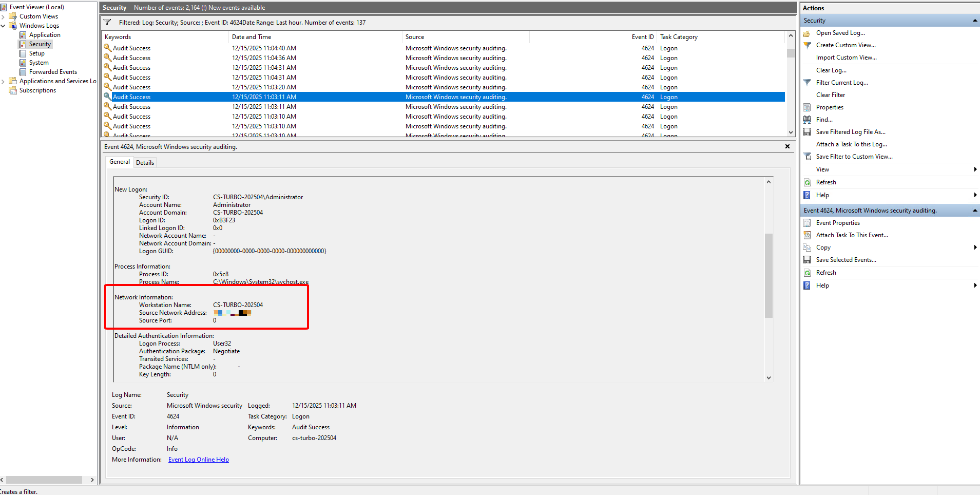Expand the Custom Views node
Screen dimensions: 980x495
[x=4, y=16]
